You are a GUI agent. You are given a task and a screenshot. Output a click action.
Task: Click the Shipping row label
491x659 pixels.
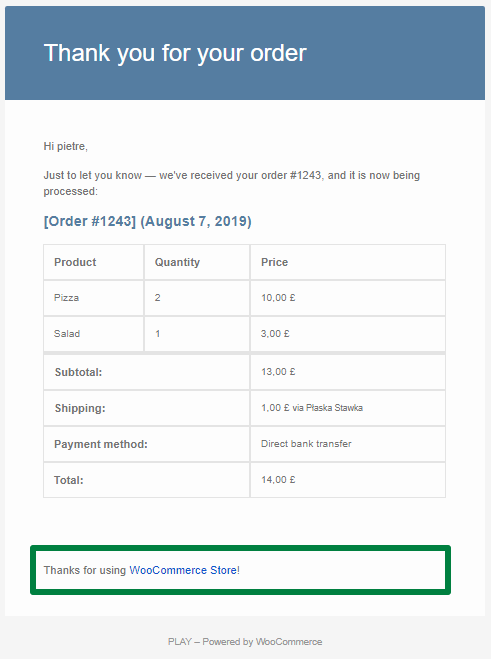coord(80,408)
